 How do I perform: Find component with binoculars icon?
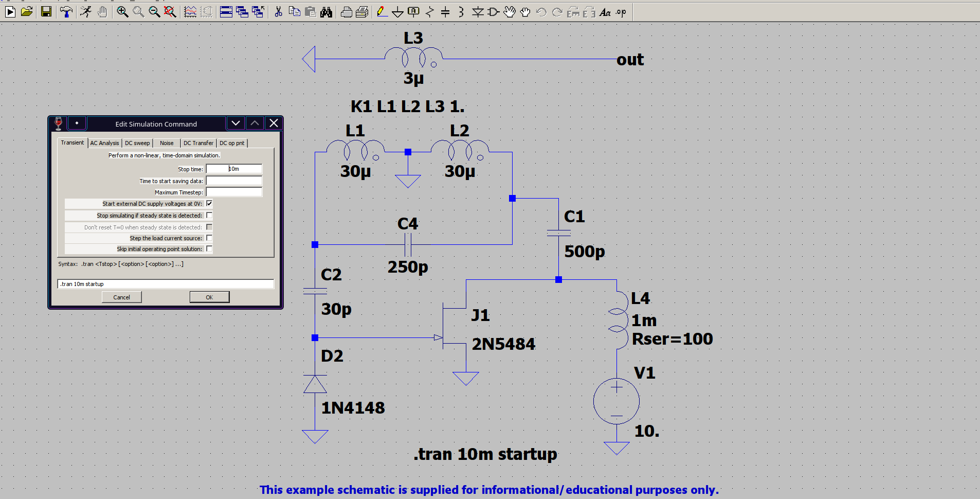point(326,12)
